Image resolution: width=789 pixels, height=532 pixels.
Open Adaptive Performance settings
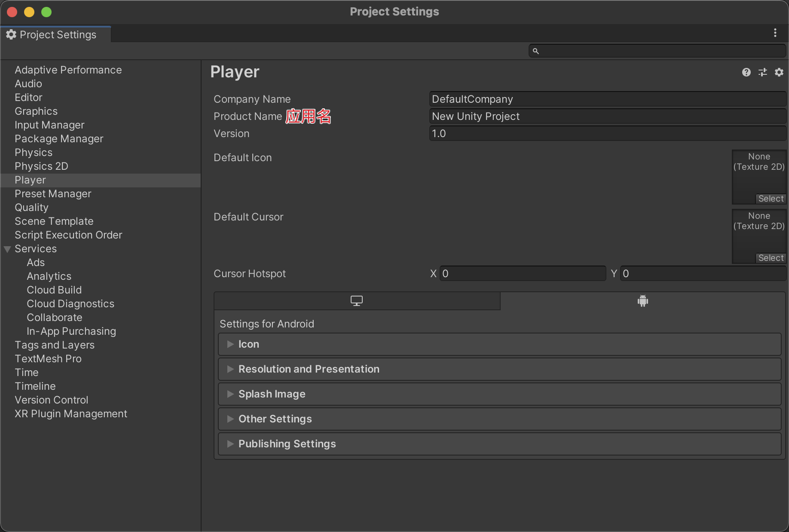(x=101, y=70)
